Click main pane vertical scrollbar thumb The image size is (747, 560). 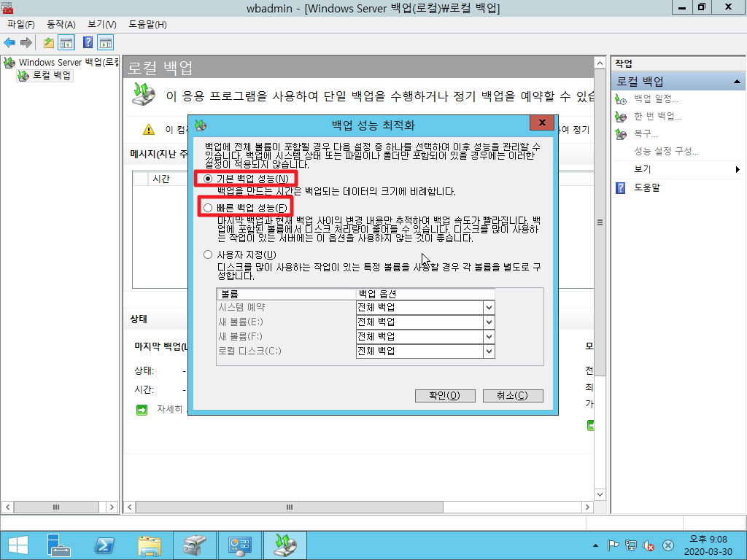click(600, 222)
